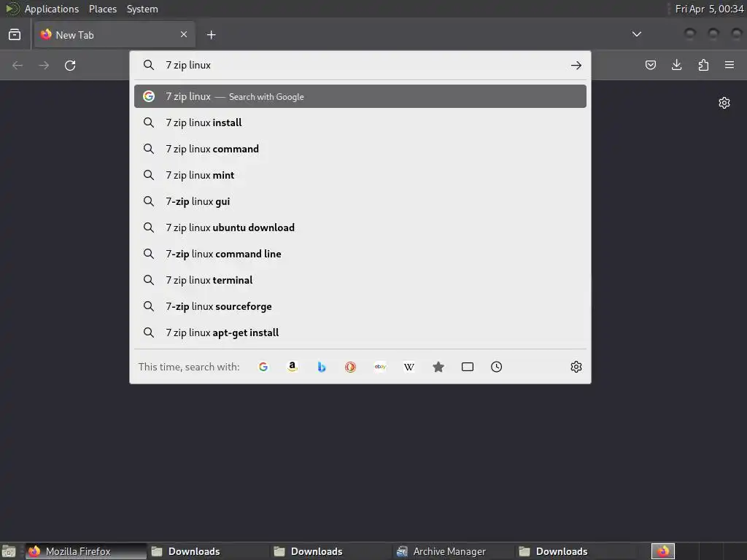Close the New Tab tab
Viewport: 747px width, 560px height.
(x=184, y=34)
